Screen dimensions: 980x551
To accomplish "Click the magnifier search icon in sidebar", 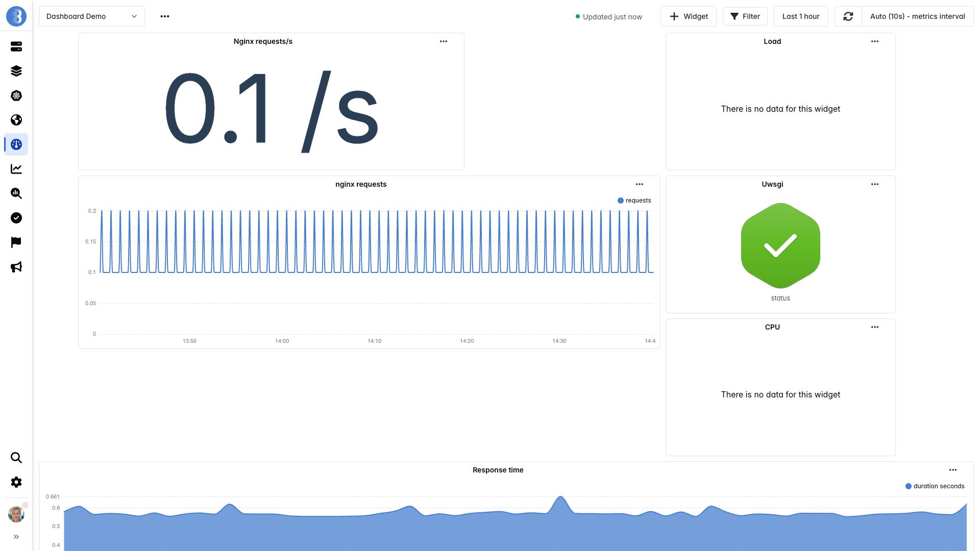I will tap(16, 458).
